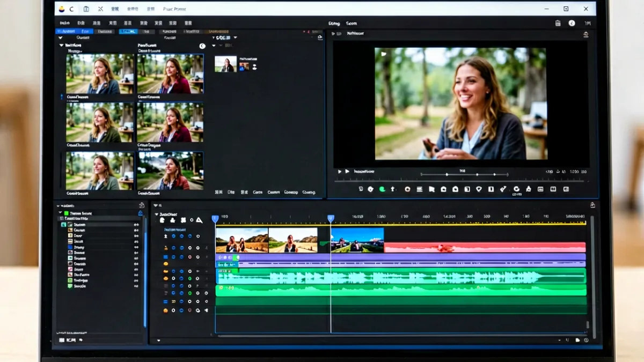The height and width of the screenshot is (362, 644).
Task: Click the upward arrow icon in the viewer toolbar
Action: (x=393, y=189)
